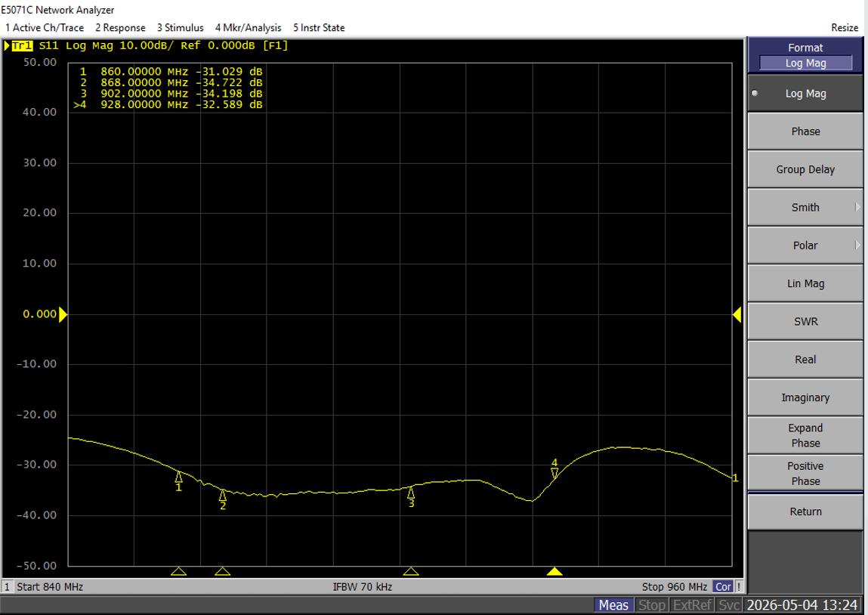This screenshot has height=615, width=868.
Task: Expand the Smith chart submenu
Action: point(805,207)
